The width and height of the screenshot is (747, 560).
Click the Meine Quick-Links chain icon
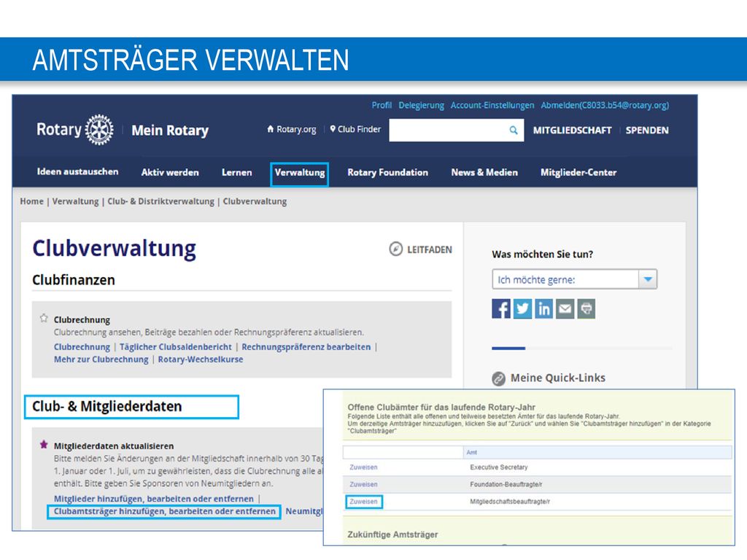click(x=498, y=378)
